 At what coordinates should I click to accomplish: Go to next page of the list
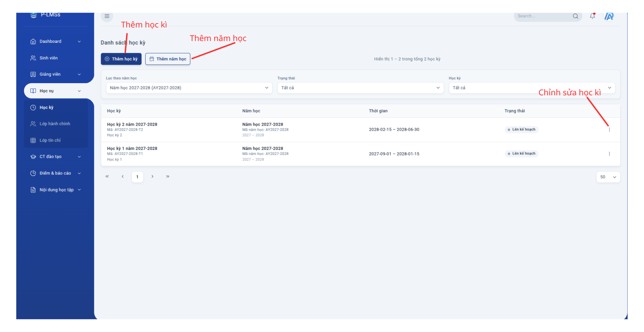point(152,177)
